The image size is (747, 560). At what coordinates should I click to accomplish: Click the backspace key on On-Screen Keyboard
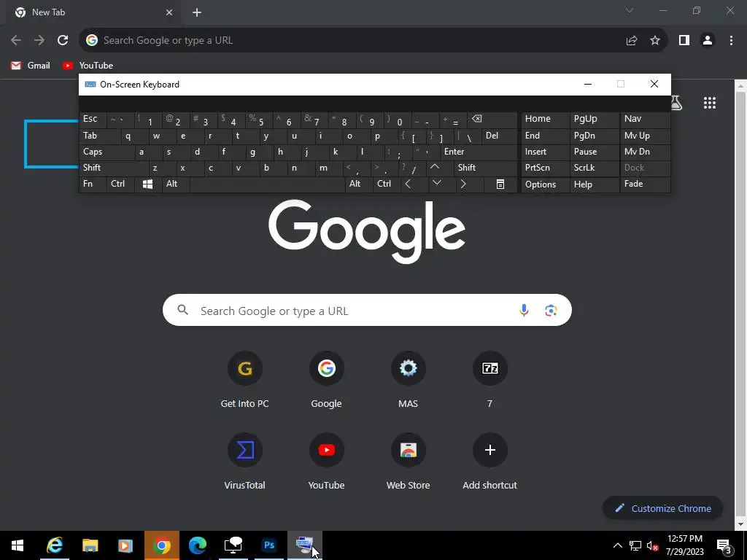coord(492,120)
